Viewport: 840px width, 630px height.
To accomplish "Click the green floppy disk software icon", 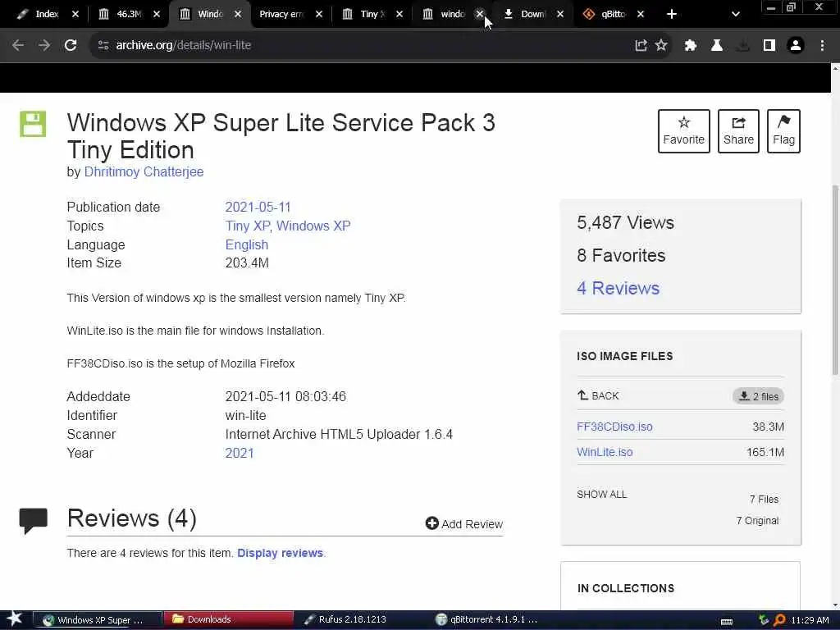I will [33, 124].
